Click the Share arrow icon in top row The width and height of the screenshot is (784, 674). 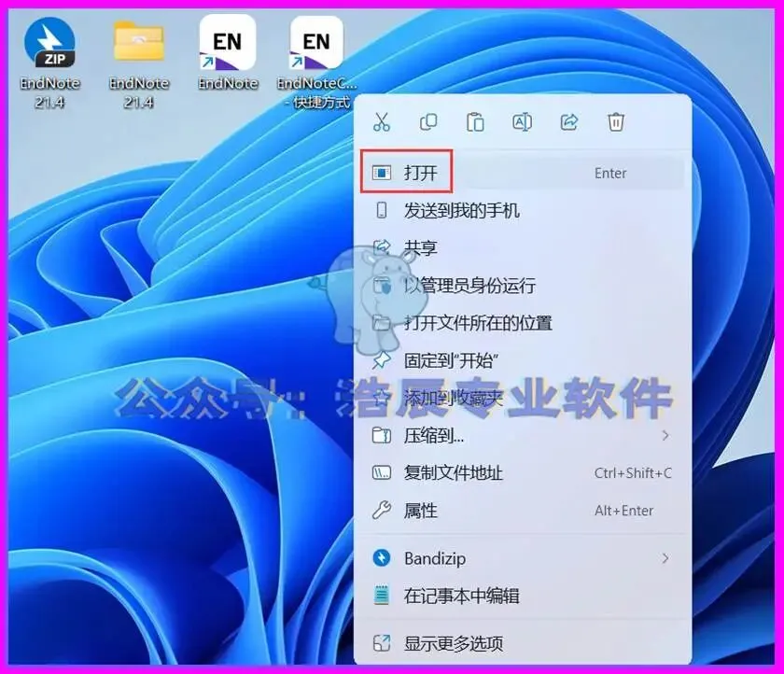[569, 122]
